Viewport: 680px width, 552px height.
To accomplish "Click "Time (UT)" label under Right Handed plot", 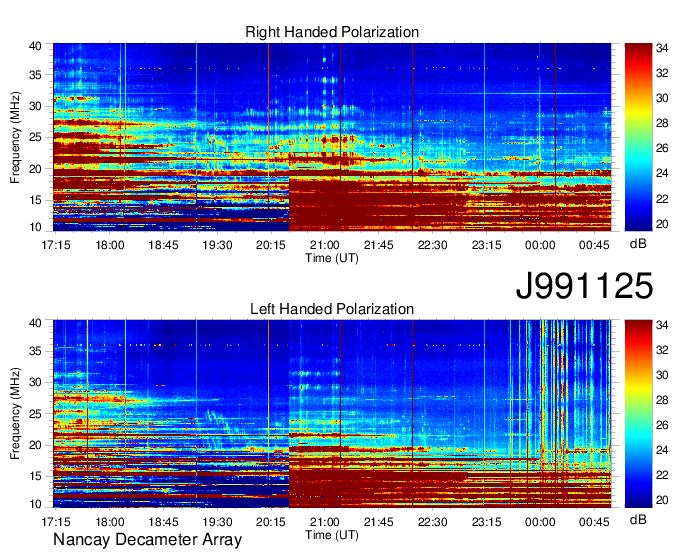I will [332, 258].
